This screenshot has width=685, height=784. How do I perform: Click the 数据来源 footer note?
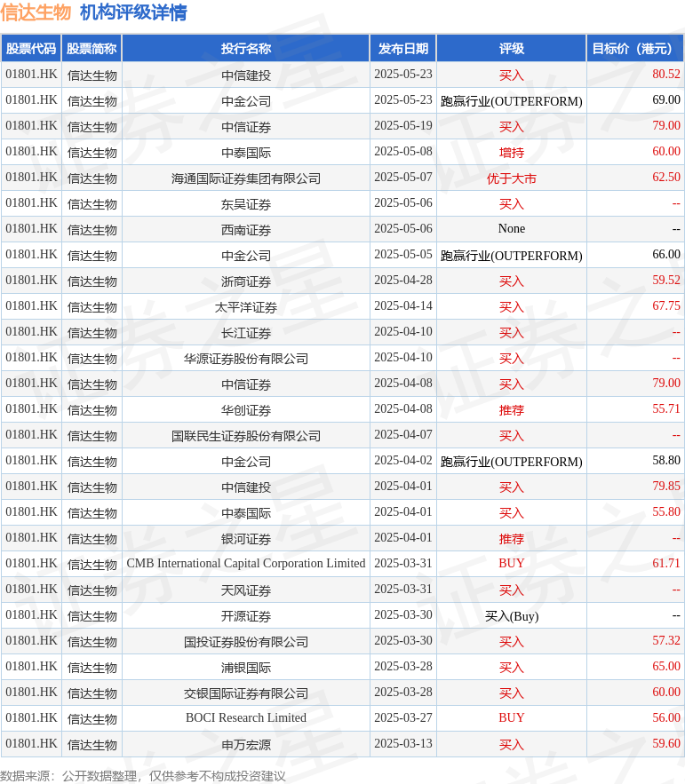(143, 776)
